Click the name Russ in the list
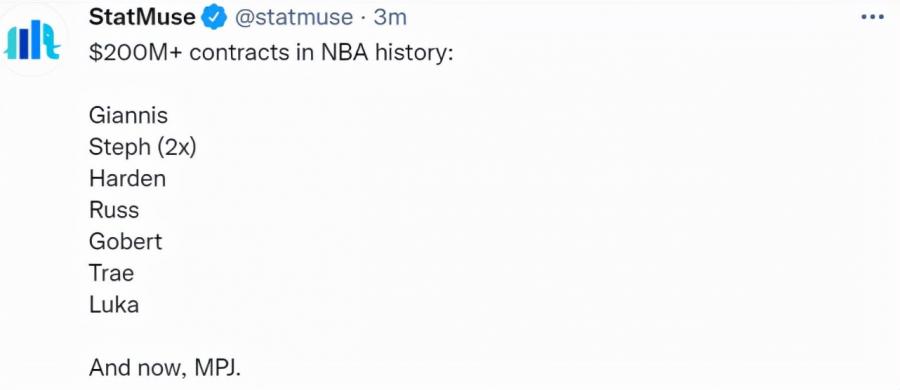Image resolution: width=900 pixels, height=390 pixels. (x=114, y=210)
